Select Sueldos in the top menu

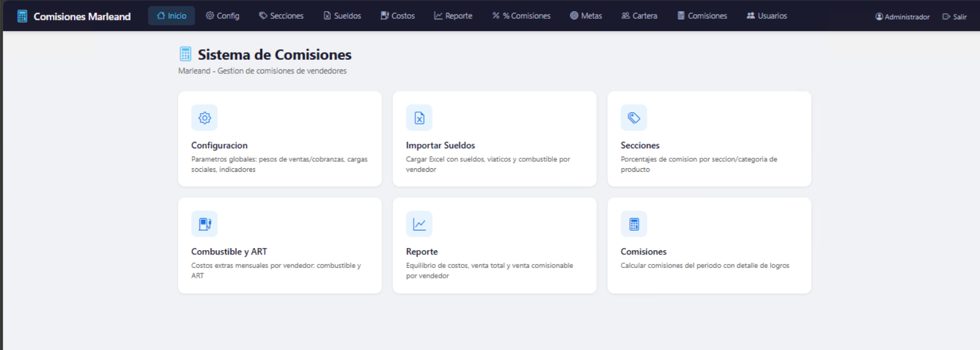click(x=342, y=16)
